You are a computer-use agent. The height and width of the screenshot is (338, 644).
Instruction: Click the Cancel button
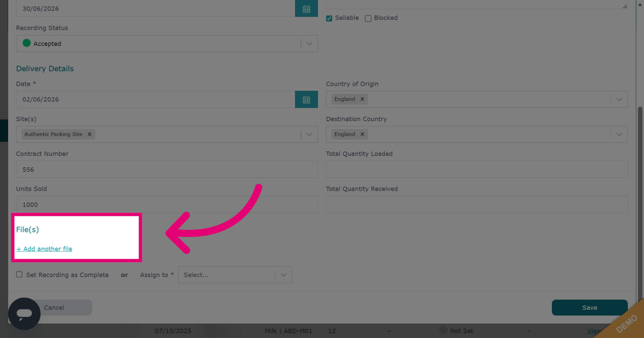tap(54, 307)
